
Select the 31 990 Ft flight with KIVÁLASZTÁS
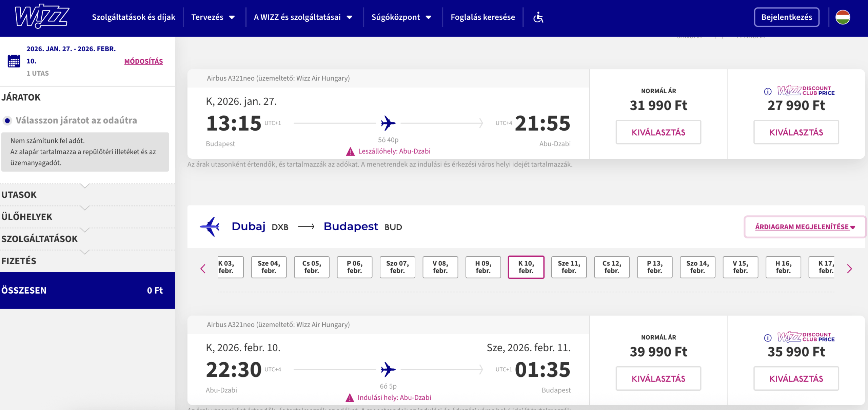[658, 132]
